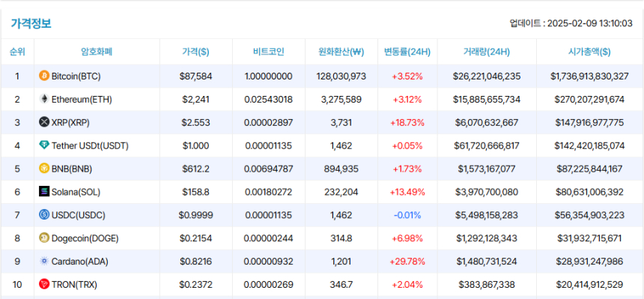Click the Bitcoin orange coin icon

(43, 76)
